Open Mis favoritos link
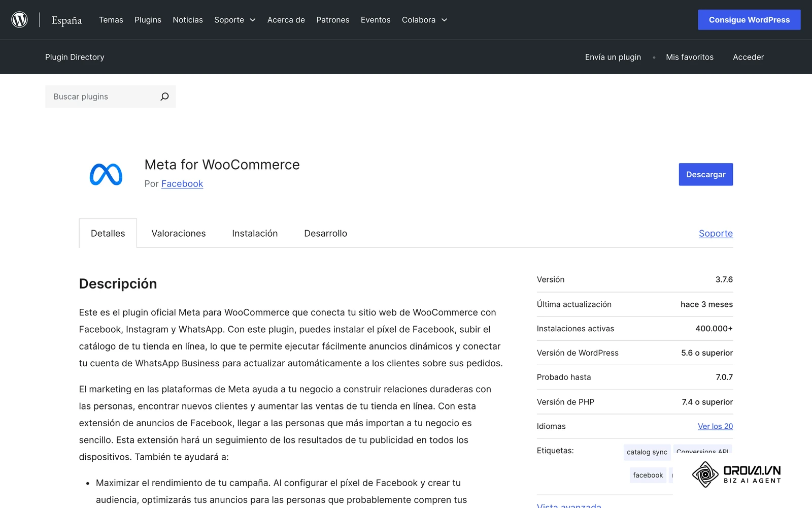This screenshot has width=812, height=508. (x=690, y=57)
